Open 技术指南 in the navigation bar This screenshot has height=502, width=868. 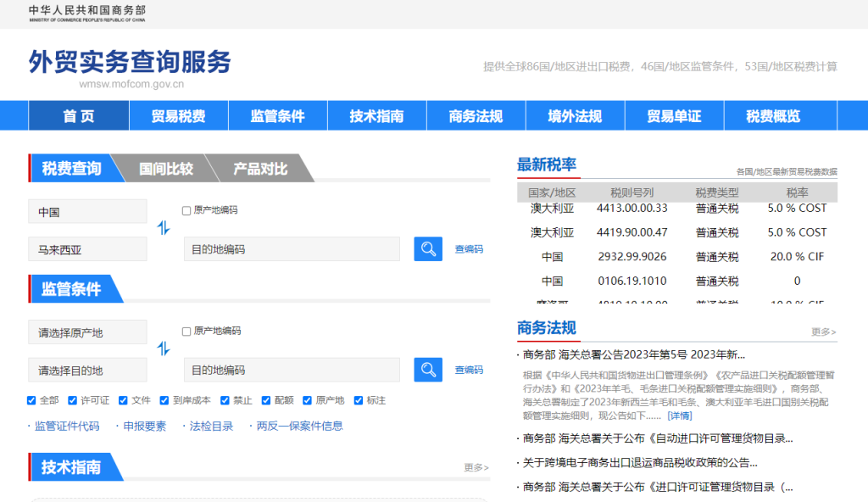pyautogui.click(x=376, y=116)
